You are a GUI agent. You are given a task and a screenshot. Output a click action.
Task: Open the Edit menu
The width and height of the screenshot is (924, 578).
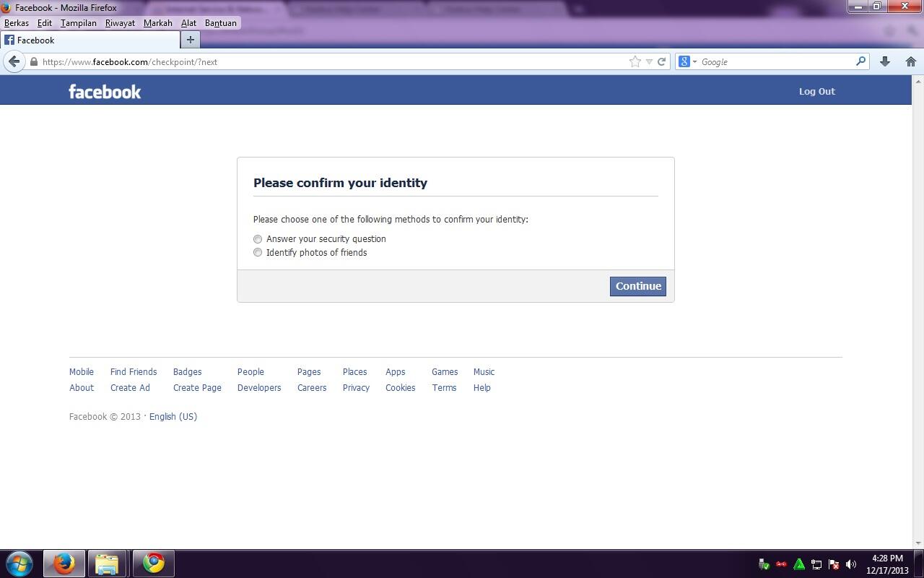click(45, 23)
